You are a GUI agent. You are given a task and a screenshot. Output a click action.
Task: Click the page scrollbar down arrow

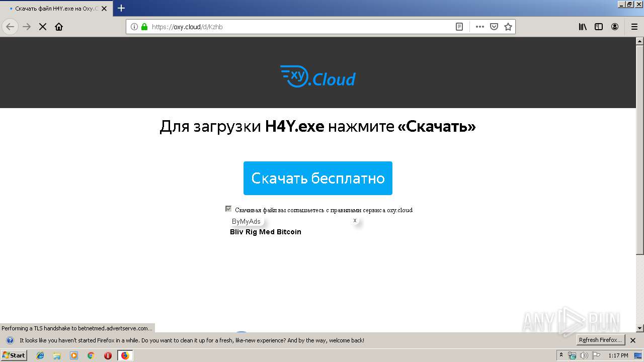coord(640,328)
